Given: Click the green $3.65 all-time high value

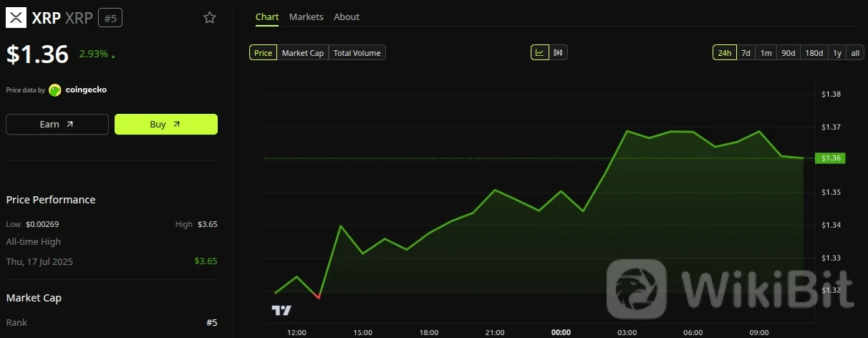Looking at the screenshot, I should pos(206,261).
